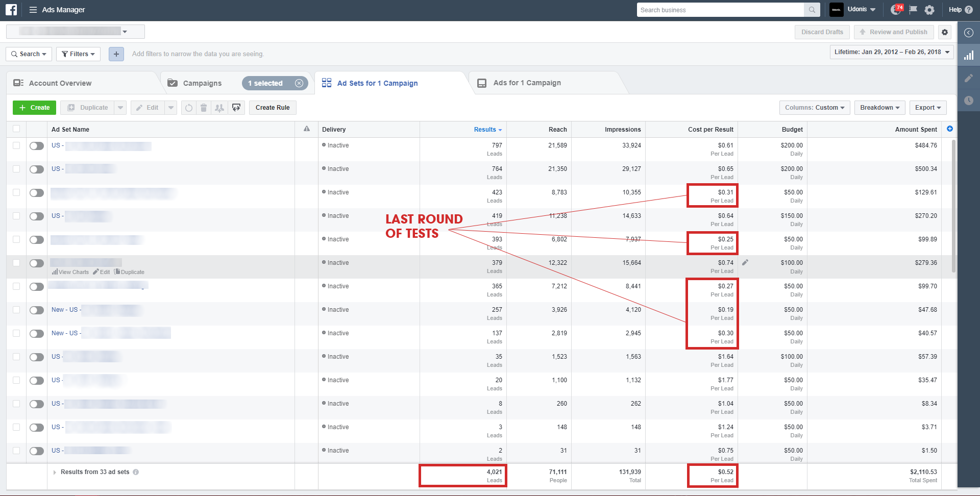
Task: Open the Columns: Custom dropdown
Action: point(815,108)
